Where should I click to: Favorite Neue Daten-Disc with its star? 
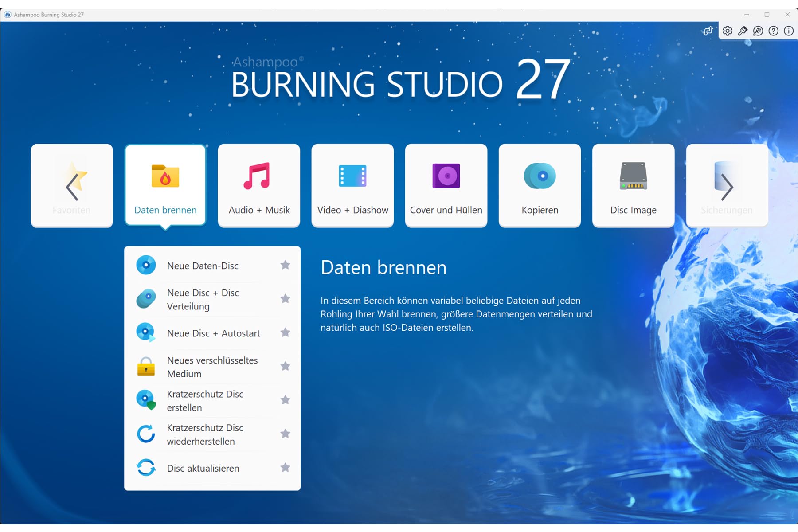click(285, 265)
